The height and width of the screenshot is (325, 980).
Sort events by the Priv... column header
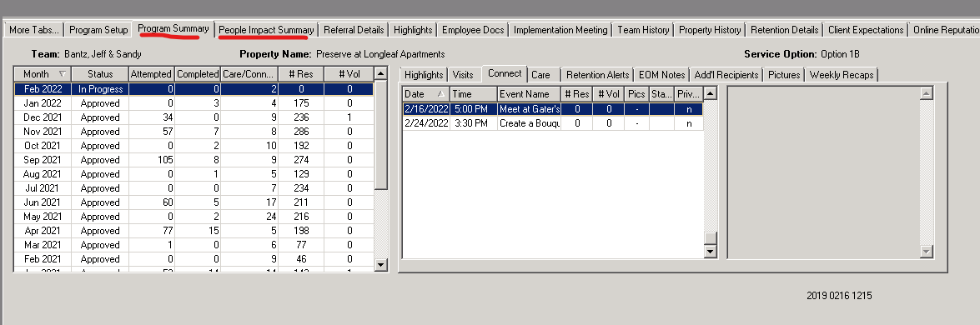pyautogui.click(x=689, y=93)
